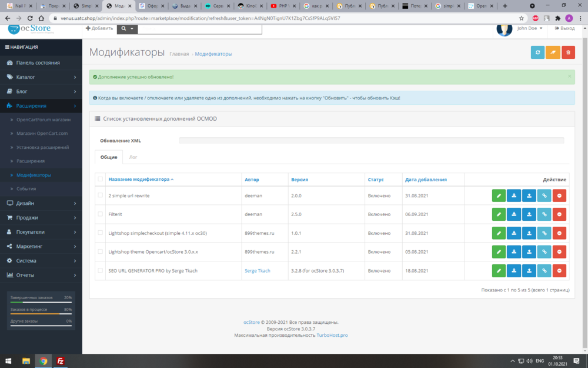Edit the Lightshop theme Opencart/ocStore modifier
588x368 pixels.
pos(499,252)
